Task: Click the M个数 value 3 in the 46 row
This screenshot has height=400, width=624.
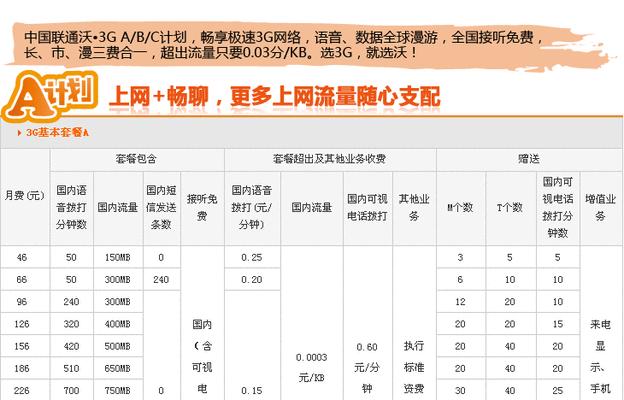Action: [x=460, y=258]
